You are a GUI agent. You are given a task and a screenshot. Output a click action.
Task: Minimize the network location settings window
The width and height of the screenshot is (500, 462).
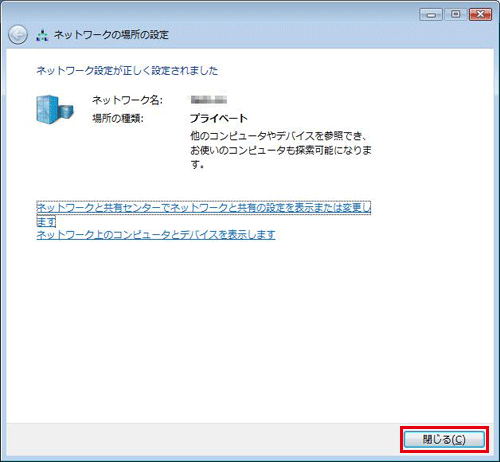tap(431, 15)
